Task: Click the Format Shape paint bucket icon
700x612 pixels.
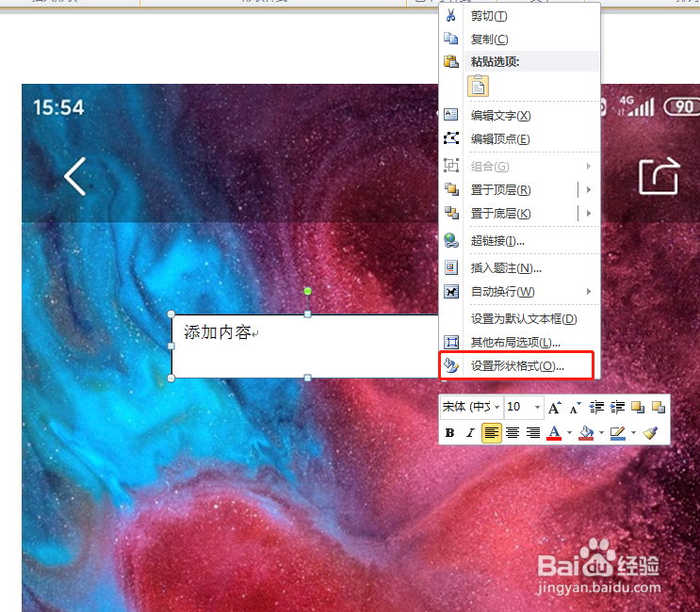Action: pyautogui.click(x=451, y=365)
